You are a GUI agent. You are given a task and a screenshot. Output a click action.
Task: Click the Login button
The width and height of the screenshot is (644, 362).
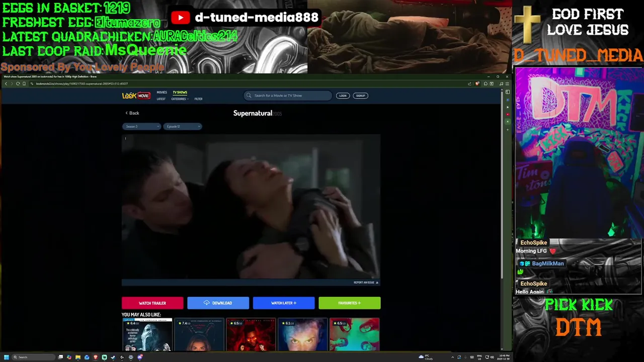pos(343,96)
